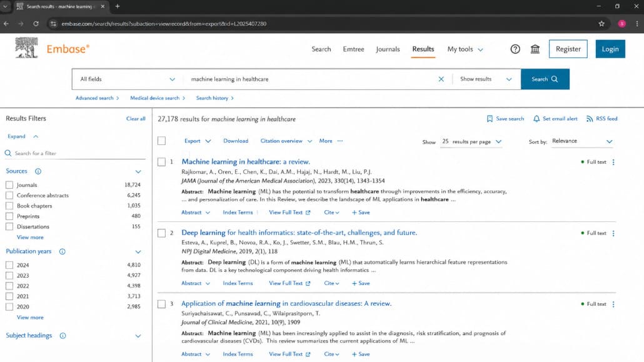Expand the Subject headings section

point(138,336)
